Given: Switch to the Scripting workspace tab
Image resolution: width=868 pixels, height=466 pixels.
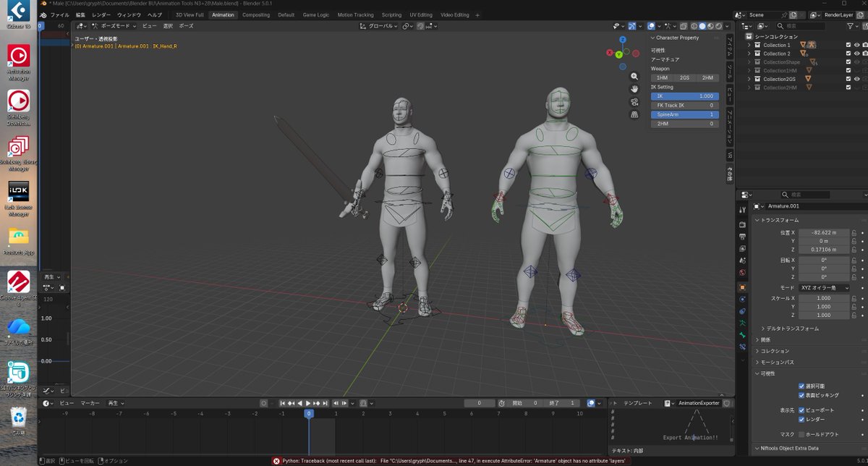Looking at the screenshot, I should (391, 14).
